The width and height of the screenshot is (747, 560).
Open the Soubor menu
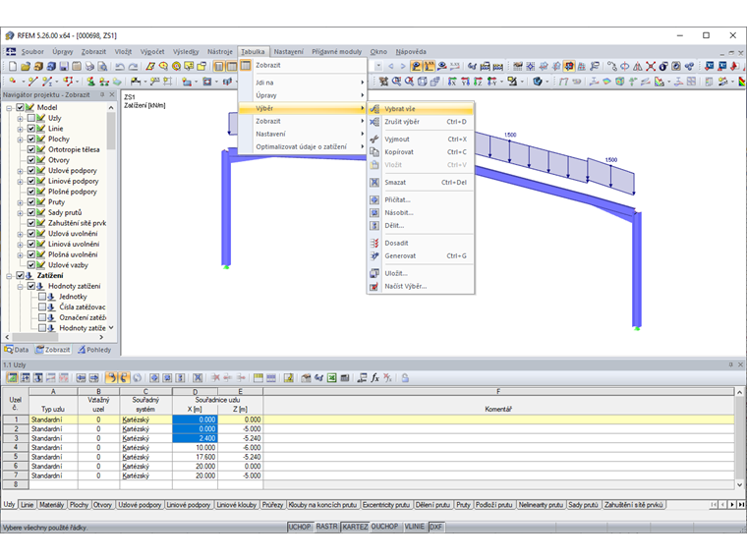pos(31,51)
